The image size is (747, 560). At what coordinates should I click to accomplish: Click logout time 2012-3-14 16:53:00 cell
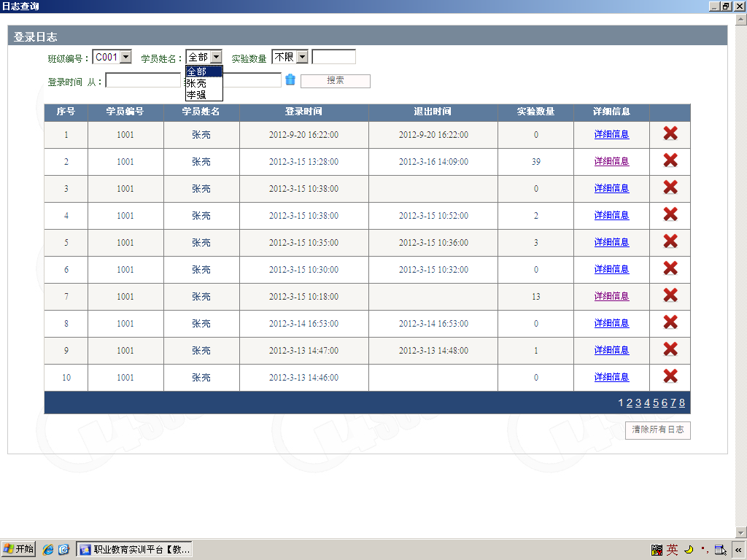click(433, 324)
